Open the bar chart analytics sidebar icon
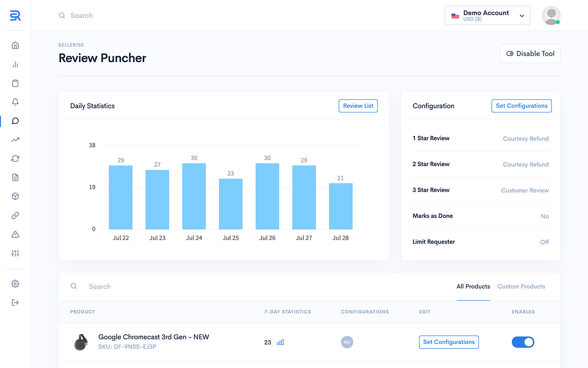Screen dimensions: 588x368 point(15,64)
